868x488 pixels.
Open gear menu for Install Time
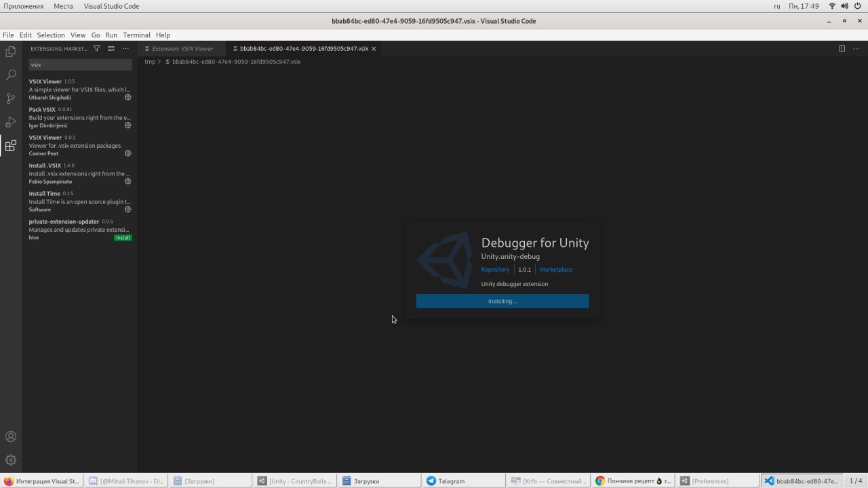coord(127,209)
